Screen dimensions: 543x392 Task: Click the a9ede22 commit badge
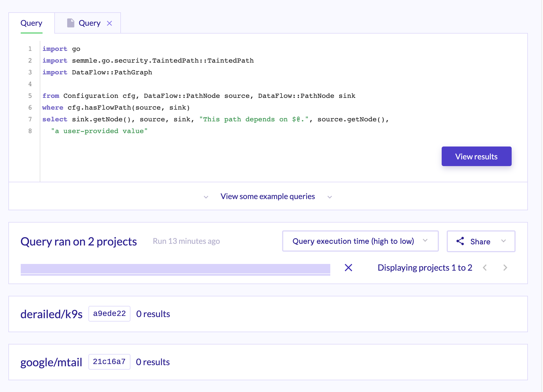tap(109, 314)
